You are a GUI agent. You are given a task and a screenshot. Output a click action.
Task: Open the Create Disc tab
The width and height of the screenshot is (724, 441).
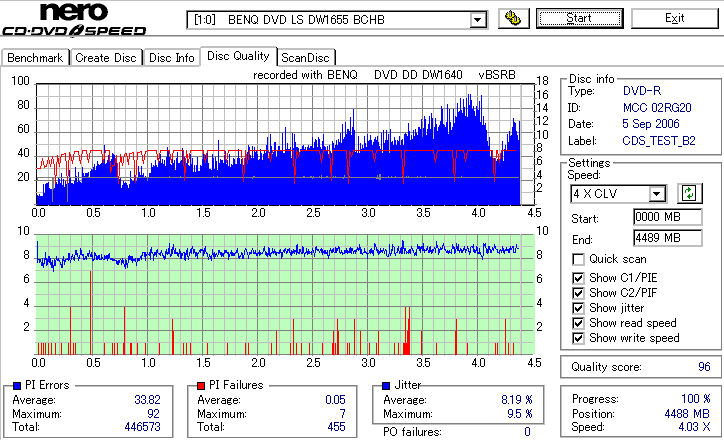point(106,58)
